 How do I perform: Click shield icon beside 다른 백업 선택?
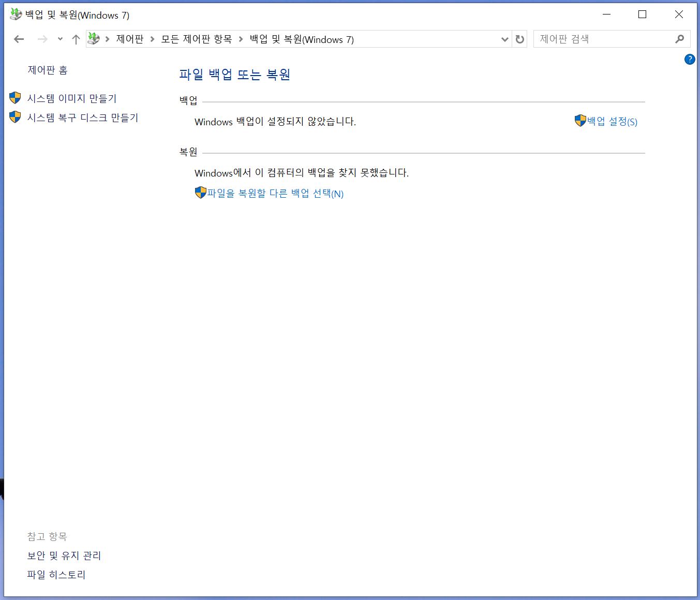pos(201,193)
